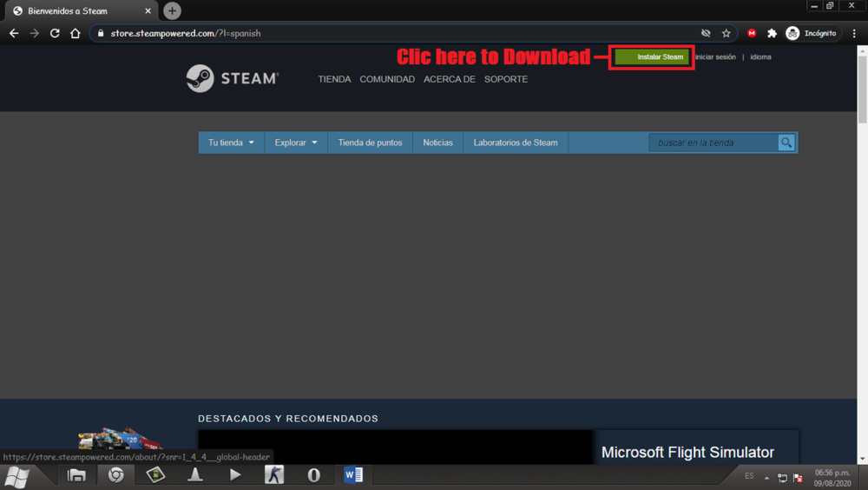Image resolution: width=868 pixels, height=490 pixels.
Task: Open the ACERCA DE menu
Action: click(x=450, y=79)
